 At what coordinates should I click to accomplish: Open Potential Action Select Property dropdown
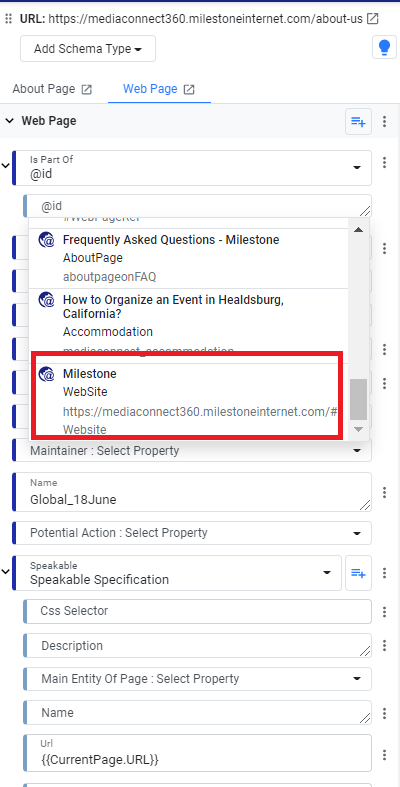click(x=192, y=533)
